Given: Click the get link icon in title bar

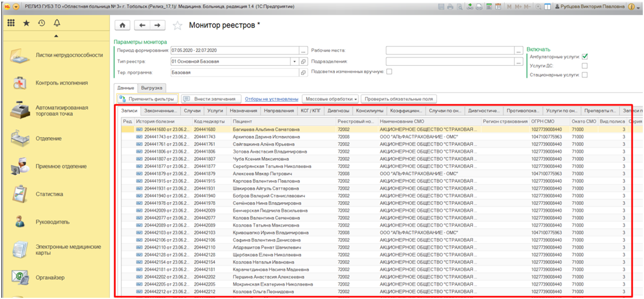Looking at the screenshot, I should click(470, 7).
